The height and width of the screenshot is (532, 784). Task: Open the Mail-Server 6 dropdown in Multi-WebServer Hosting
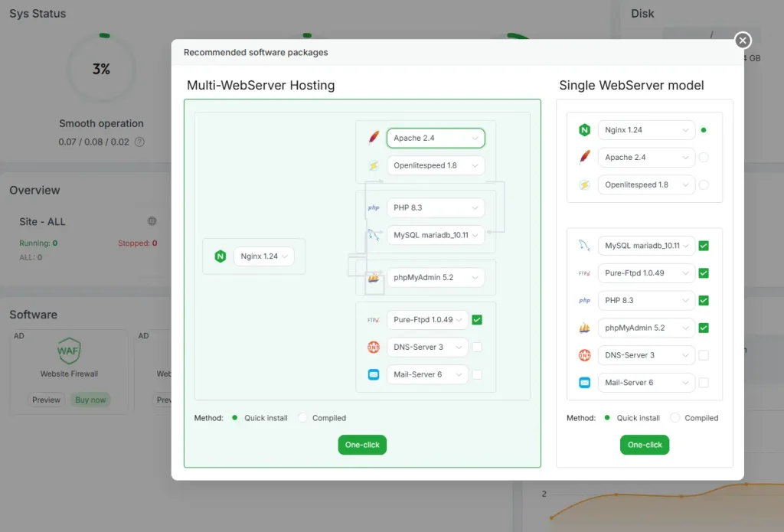point(427,374)
